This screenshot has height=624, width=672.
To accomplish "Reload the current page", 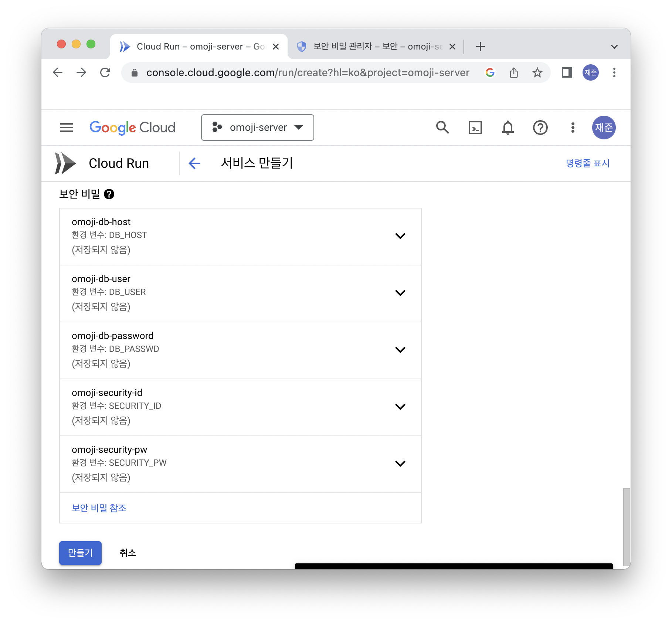I will coord(105,72).
